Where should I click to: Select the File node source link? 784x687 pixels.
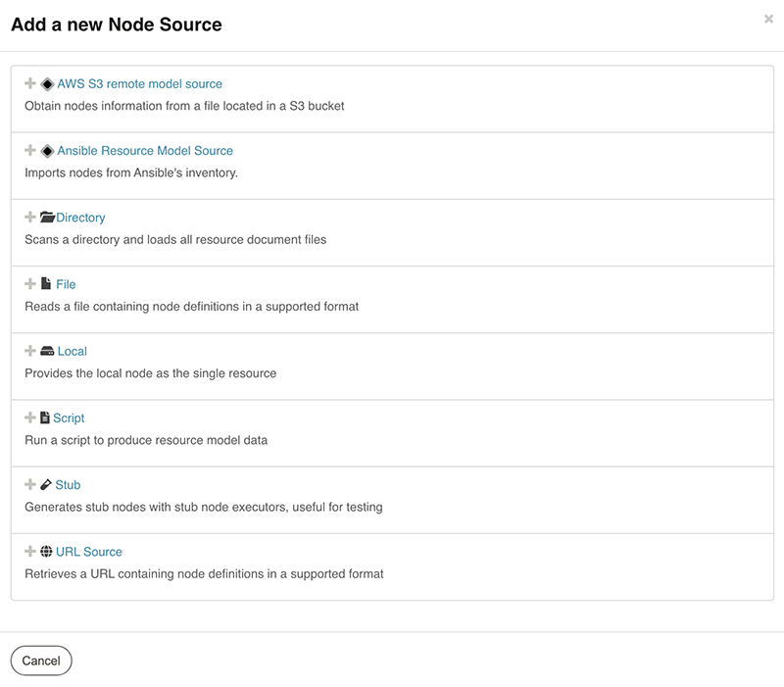[66, 284]
